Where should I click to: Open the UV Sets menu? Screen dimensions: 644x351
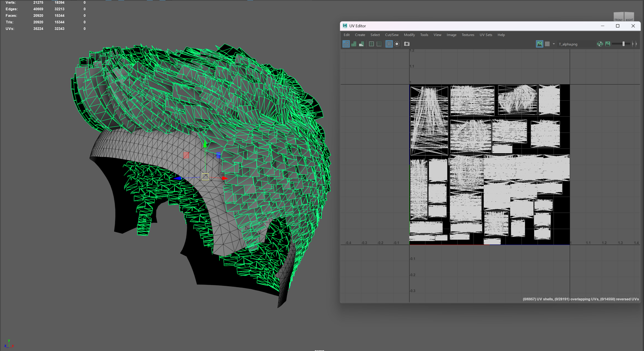click(x=486, y=35)
